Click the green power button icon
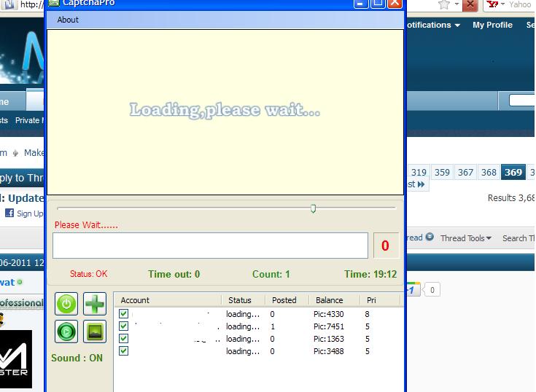 tap(66, 304)
